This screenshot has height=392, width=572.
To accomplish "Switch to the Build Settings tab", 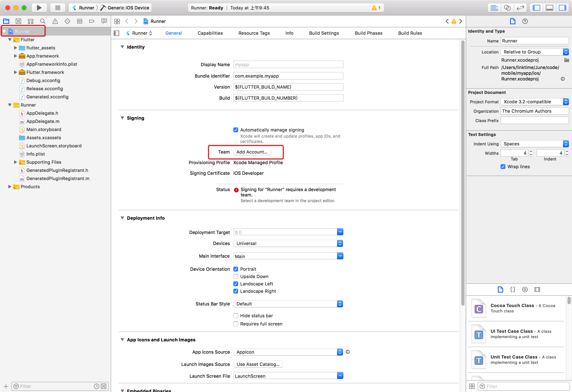I will [x=324, y=33].
